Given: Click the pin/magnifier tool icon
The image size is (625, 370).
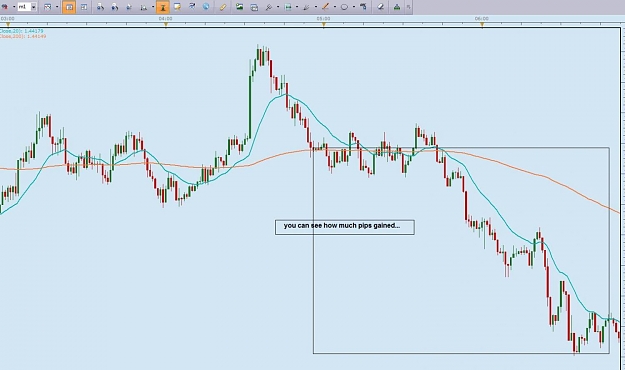Looking at the screenshot, I should pos(269,7).
